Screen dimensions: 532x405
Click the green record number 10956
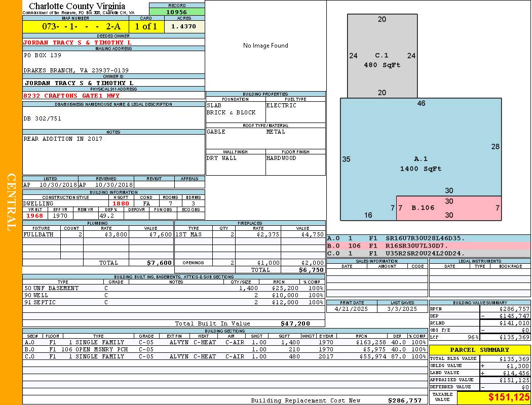[x=177, y=12]
